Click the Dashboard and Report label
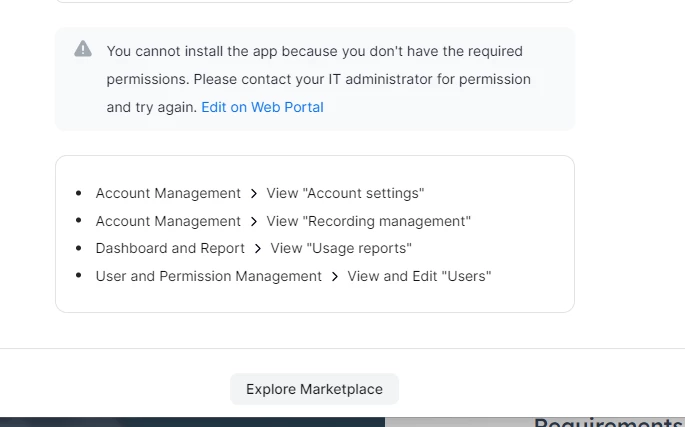The width and height of the screenshot is (685, 427). pos(170,248)
